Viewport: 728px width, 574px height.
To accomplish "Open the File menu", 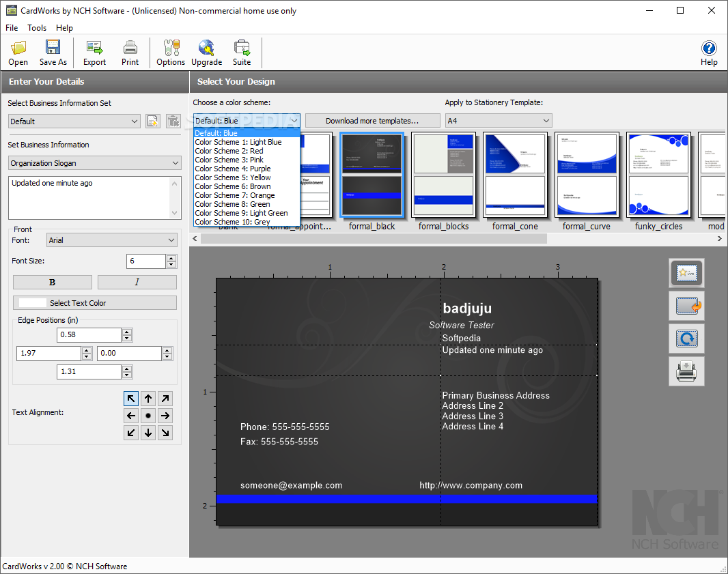I will [x=12, y=28].
